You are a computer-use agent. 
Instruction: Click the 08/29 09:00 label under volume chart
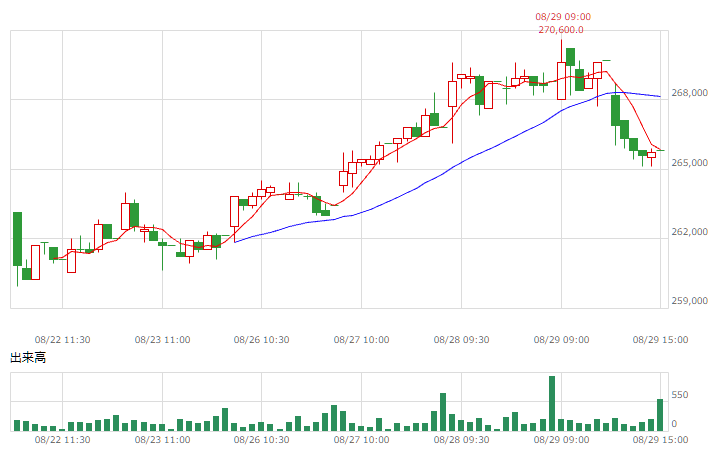click(561, 440)
